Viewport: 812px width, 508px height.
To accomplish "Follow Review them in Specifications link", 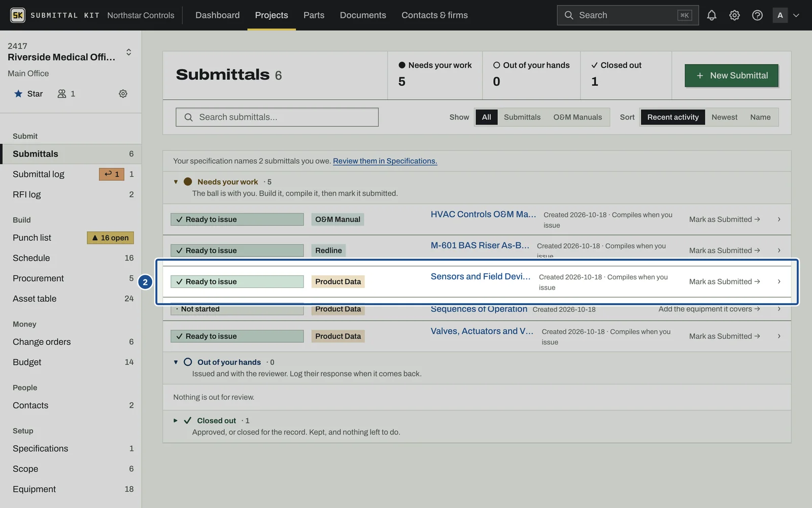I will click(385, 161).
